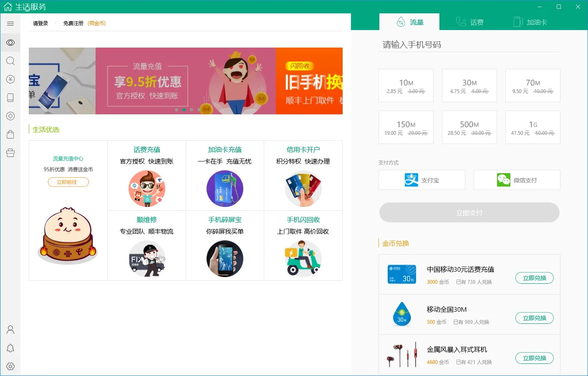
Task: Choose 支付宝 as payment method
Action: [x=422, y=180]
